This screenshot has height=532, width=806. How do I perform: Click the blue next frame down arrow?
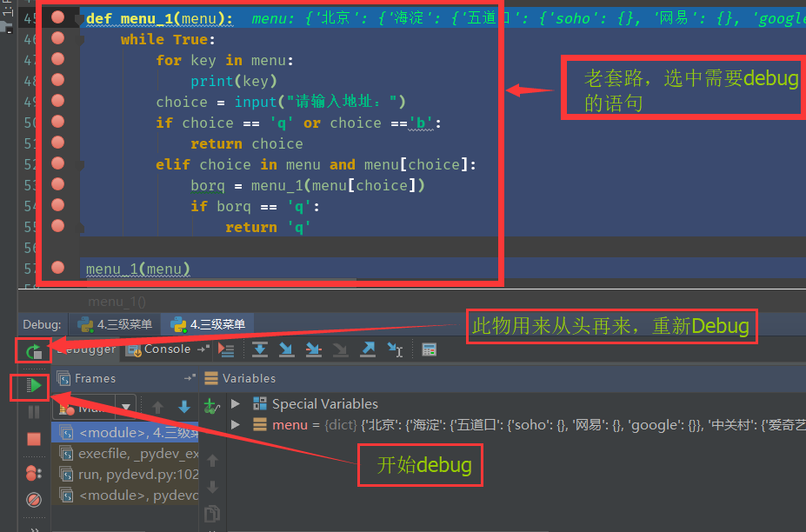(184, 407)
